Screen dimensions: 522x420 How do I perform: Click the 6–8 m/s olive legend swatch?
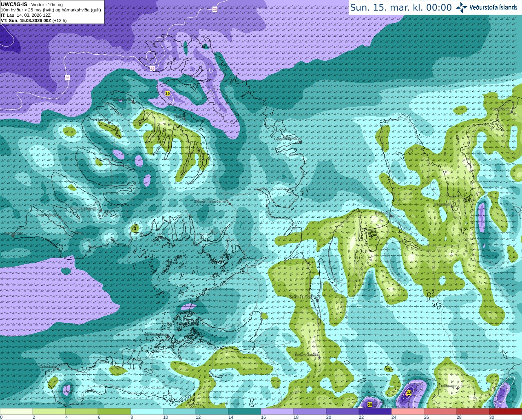pyautogui.click(x=114, y=411)
